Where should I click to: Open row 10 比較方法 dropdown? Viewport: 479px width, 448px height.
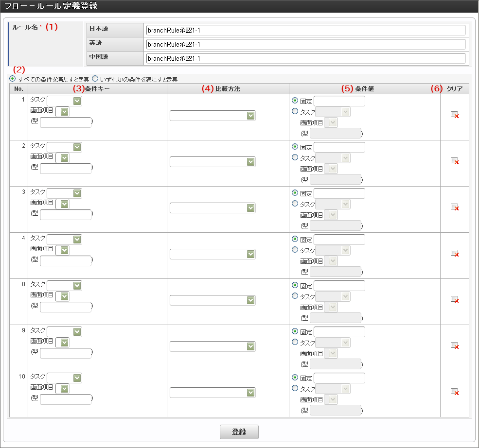coord(213,393)
